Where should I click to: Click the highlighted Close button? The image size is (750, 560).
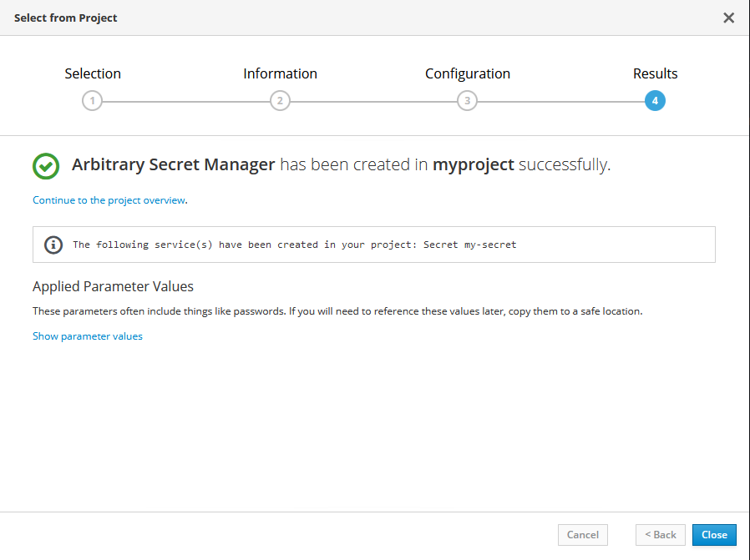pos(714,534)
